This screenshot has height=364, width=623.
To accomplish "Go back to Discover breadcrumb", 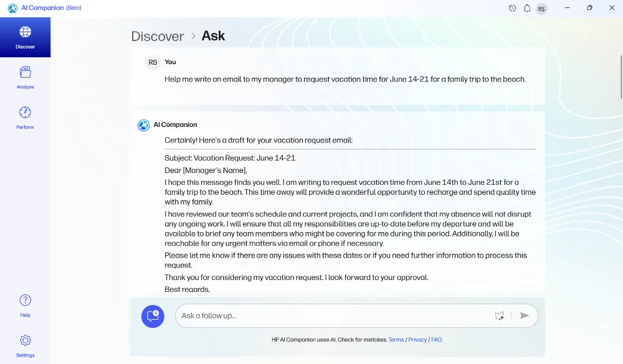I will click(158, 36).
